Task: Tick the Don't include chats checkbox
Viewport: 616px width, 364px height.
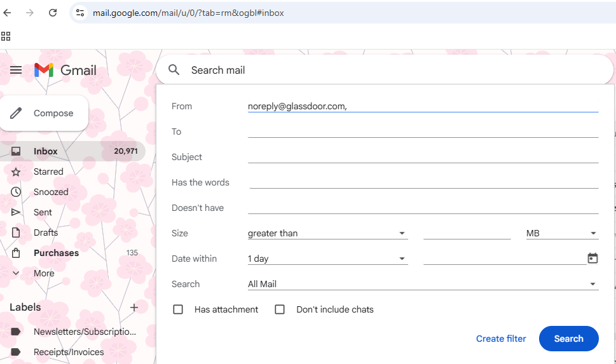Action: click(280, 309)
